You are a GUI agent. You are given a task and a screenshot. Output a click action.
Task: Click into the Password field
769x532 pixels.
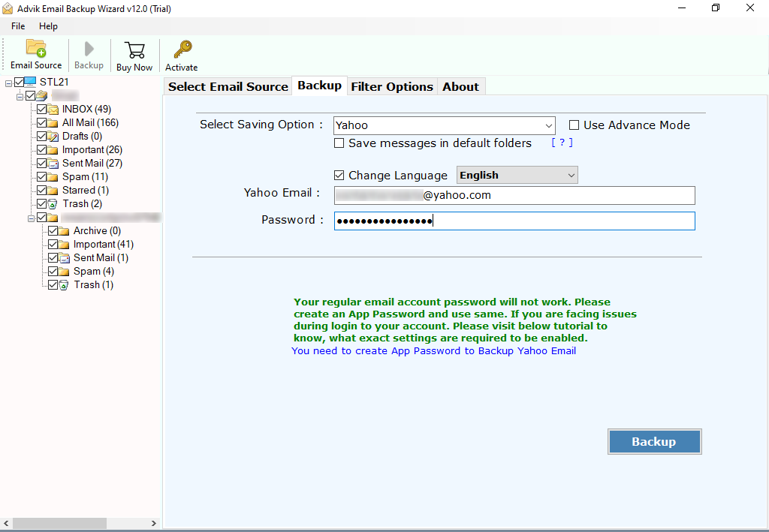(x=514, y=221)
